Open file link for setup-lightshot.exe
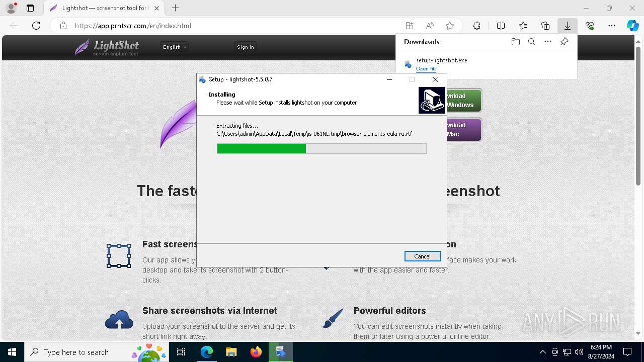This screenshot has height=362, width=644. pos(426,69)
